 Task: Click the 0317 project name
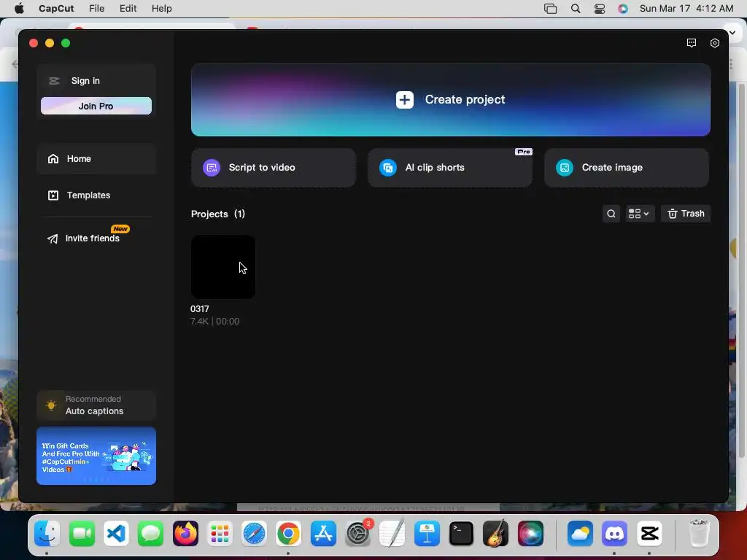(x=200, y=309)
